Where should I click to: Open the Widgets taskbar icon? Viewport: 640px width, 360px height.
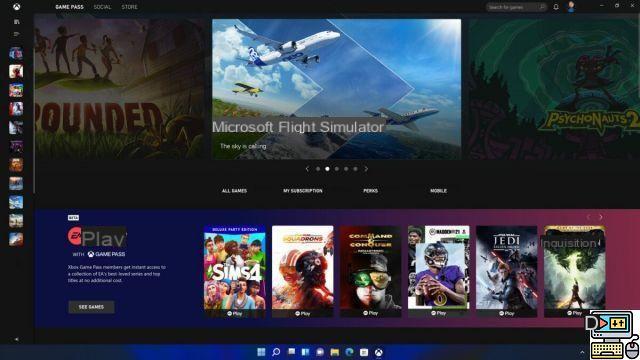coord(305,352)
